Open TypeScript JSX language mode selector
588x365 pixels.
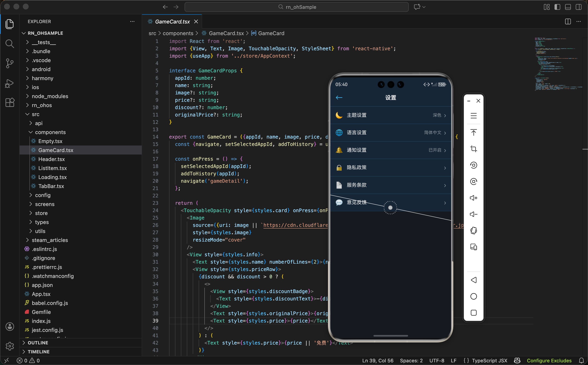point(489,361)
